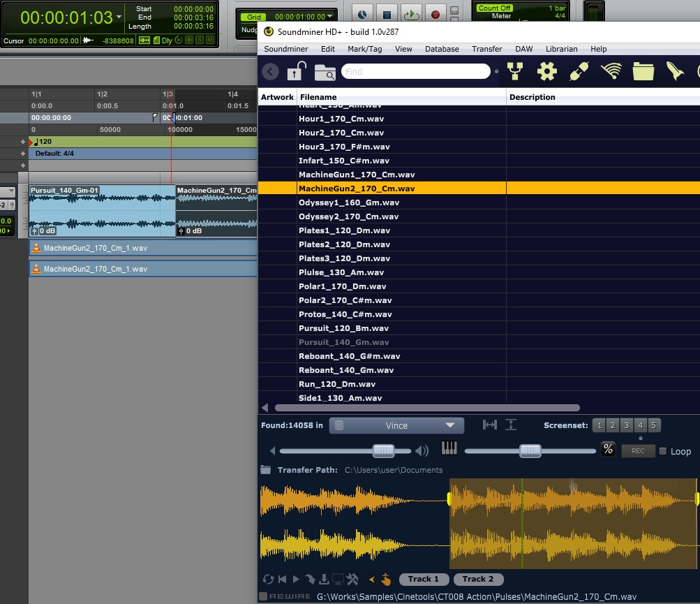Click the curved spot-to-DAW arrow icon

[x=309, y=580]
